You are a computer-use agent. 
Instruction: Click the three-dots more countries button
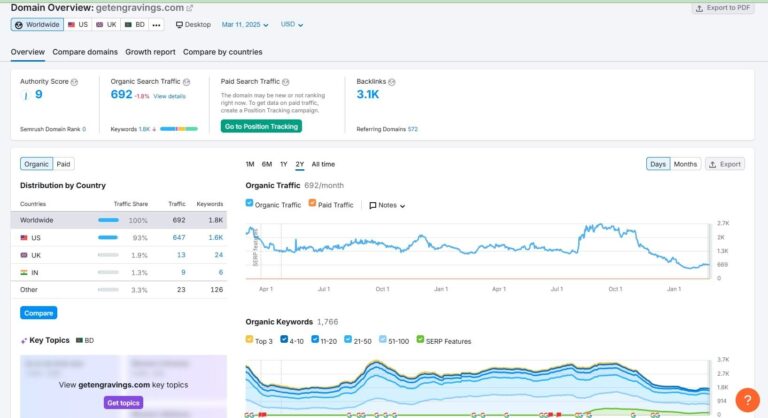coord(156,24)
